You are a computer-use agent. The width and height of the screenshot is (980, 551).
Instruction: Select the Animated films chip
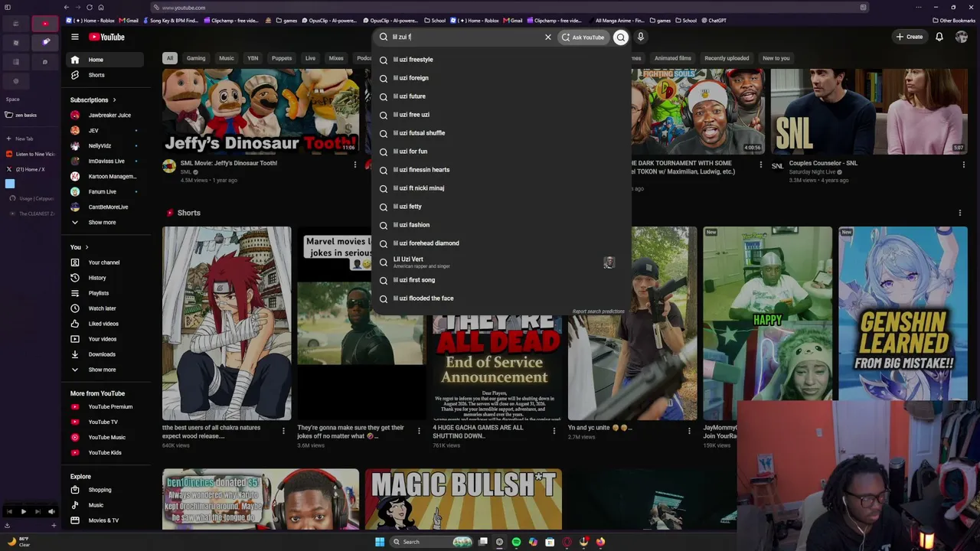pyautogui.click(x=673, y=58)
